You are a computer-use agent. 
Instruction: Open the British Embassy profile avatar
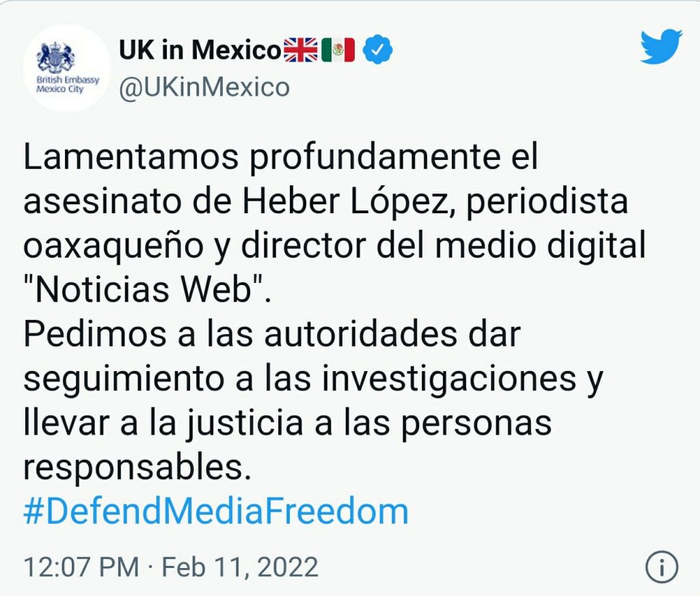[67, 68]
